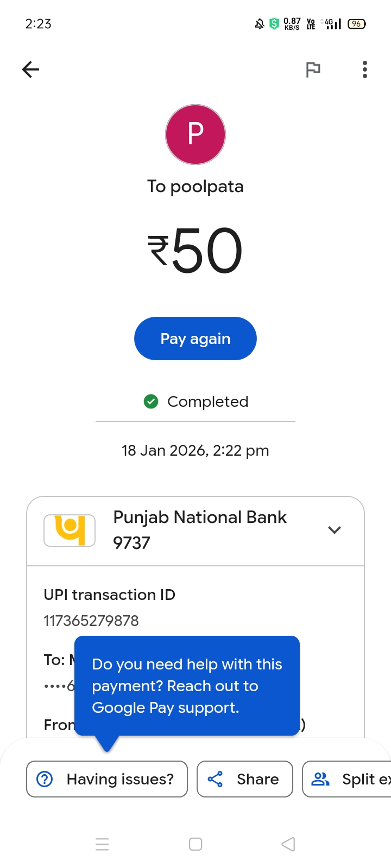This screenshot has width=391, height=868.
Task: Tap the green Completed checkmark icon
Action: click(x=151, y=401)
